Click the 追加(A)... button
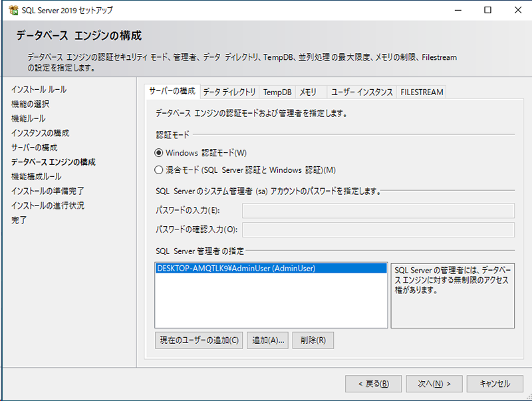The height and width of the screenshot is (401, 532). pos(268,340)
